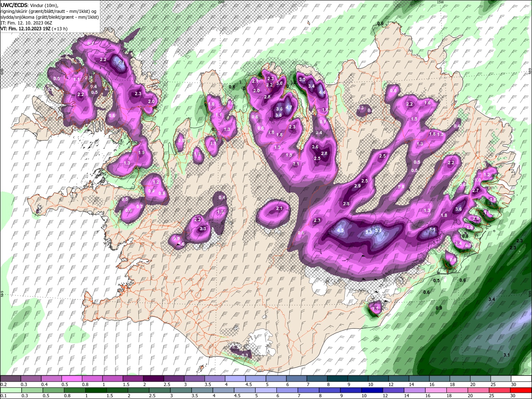Click the first mauve swatch above label 0.2
532x399 pixels.
pos(10,379)
